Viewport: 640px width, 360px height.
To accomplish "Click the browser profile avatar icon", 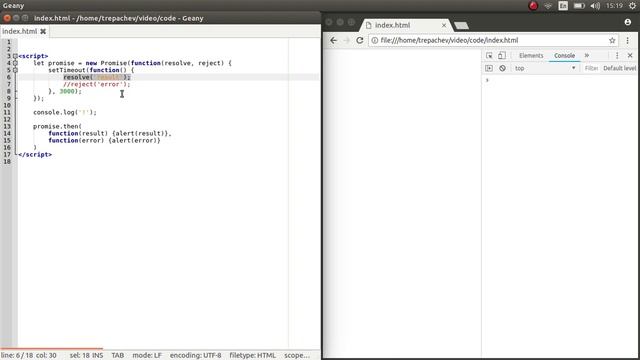I will click(628, 22).
